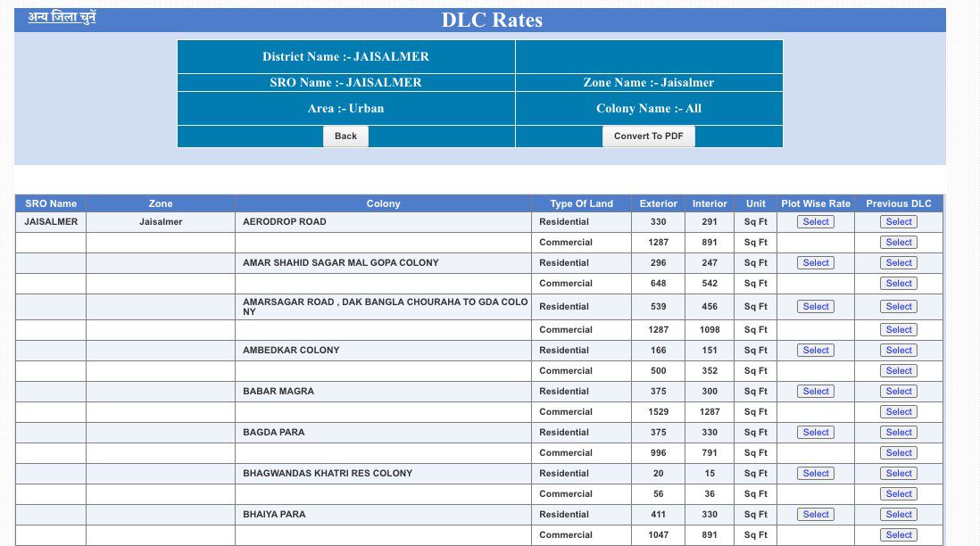Select Previous DLC for AMBEDKAR COLONY Commercial row

pos(899,371)
